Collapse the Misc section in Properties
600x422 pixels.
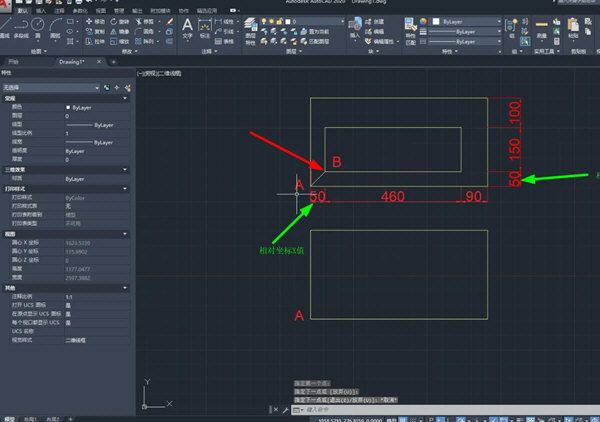125,288
